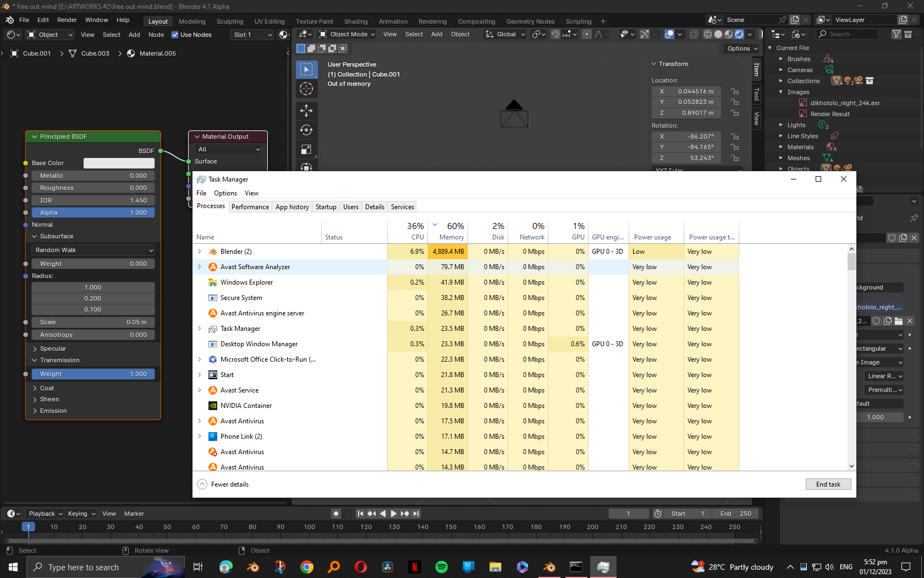Sort processes by the CPU column

point(408,231)
